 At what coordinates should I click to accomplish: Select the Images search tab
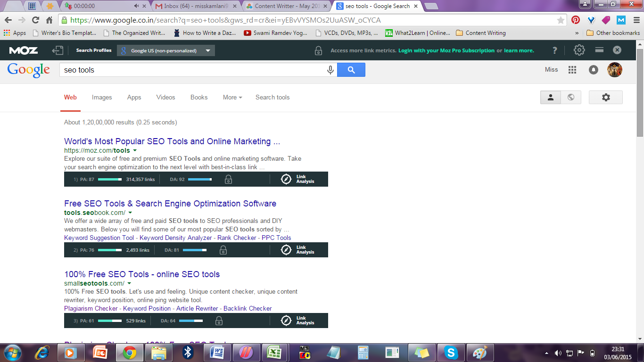click(102, 97)
